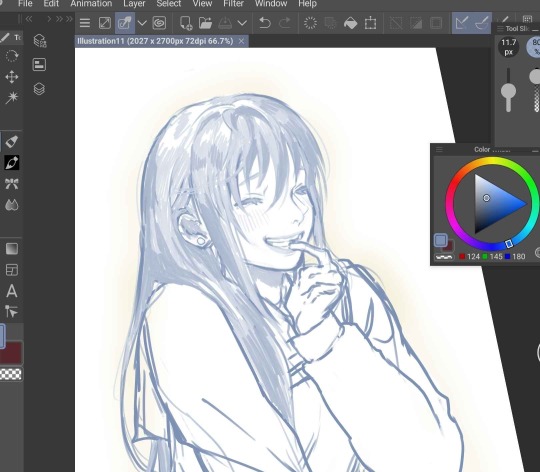Viewport: 540px width, 472px height.
Task: Collapse palette dock with double-left arrows
Action: (x=29, y=19)
